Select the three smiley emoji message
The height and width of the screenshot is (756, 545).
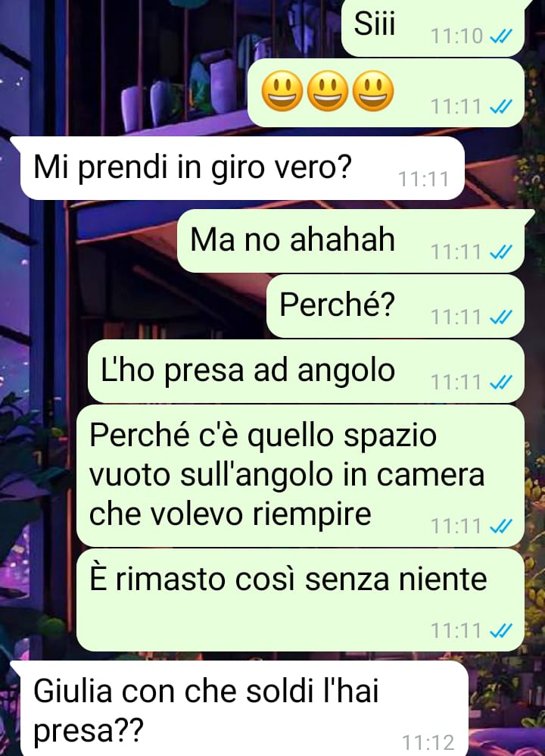click(x=386, y=93)
